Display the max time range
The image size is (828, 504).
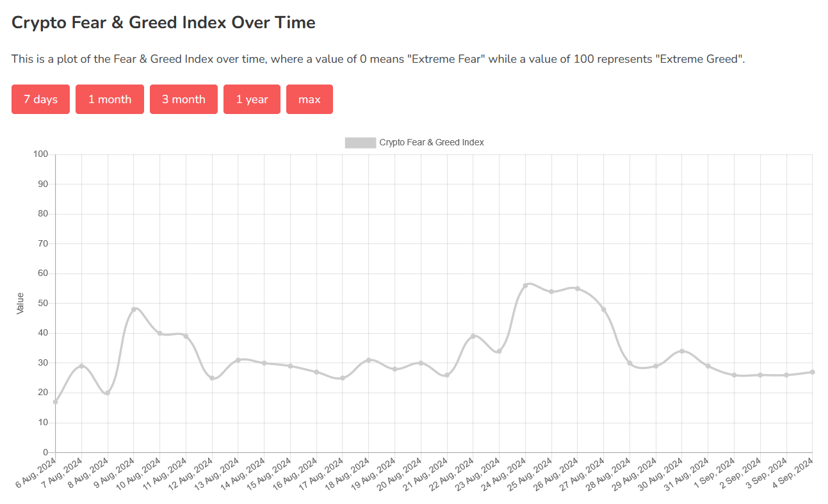pyautogui.click(x=309, y=99)
